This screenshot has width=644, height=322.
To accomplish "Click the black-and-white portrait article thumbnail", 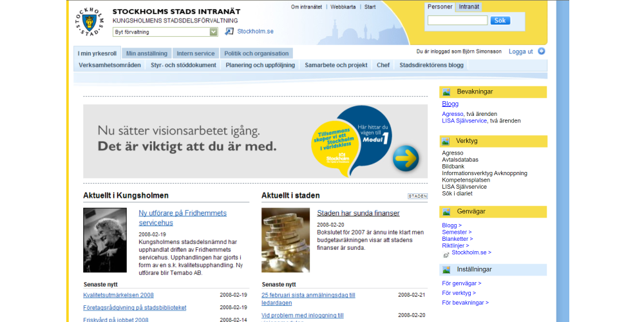I will 105,240.
